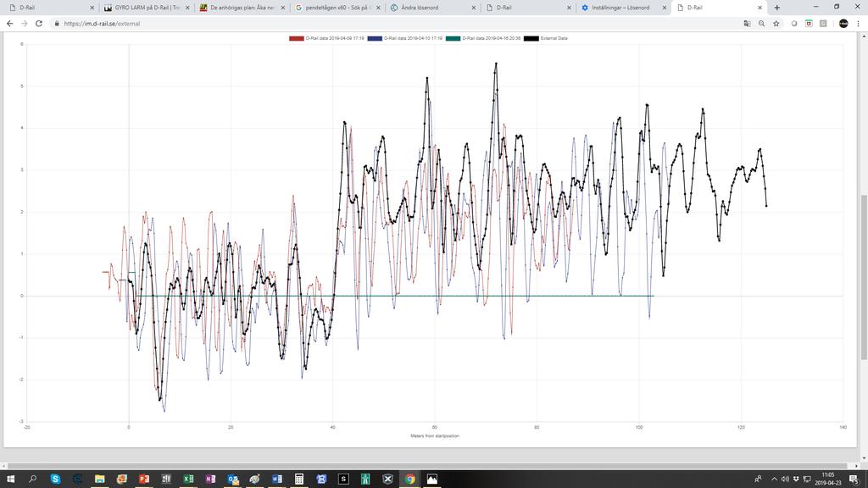This screenshot has height=488, width=868.
Task: Bookmark this page with the star icon
Action: 776,23
